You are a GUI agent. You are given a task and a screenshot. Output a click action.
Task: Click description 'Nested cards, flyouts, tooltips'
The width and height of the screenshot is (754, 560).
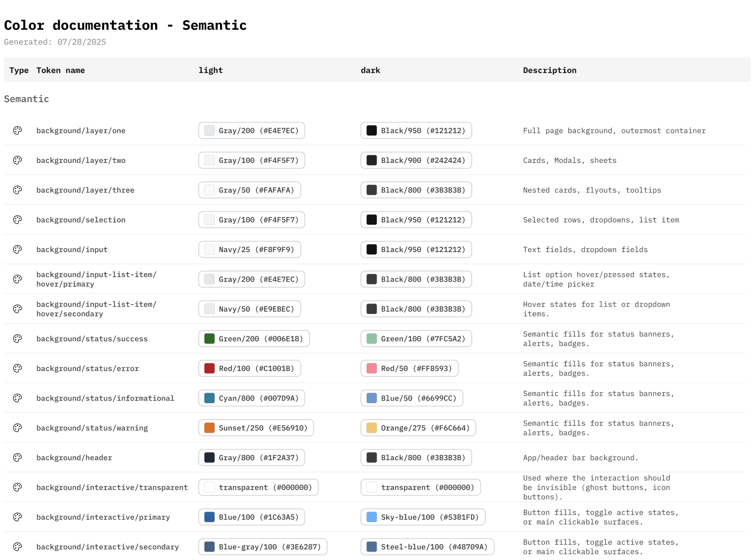(592, 190)
